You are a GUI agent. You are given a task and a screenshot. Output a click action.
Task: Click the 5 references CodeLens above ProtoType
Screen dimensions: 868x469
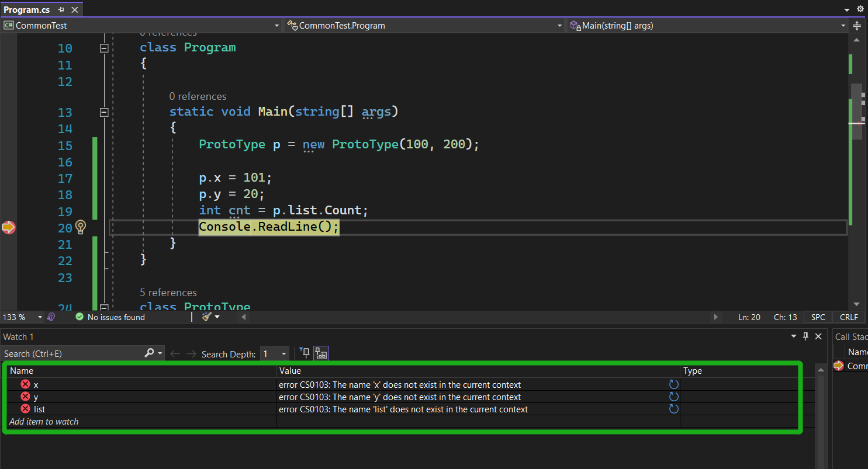click(x=168, y=293)
